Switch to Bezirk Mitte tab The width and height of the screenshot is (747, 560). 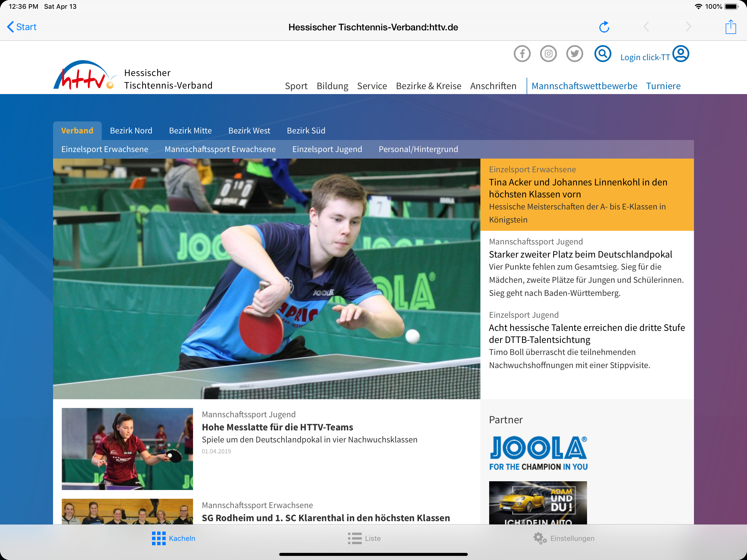[x=190, y=131]
